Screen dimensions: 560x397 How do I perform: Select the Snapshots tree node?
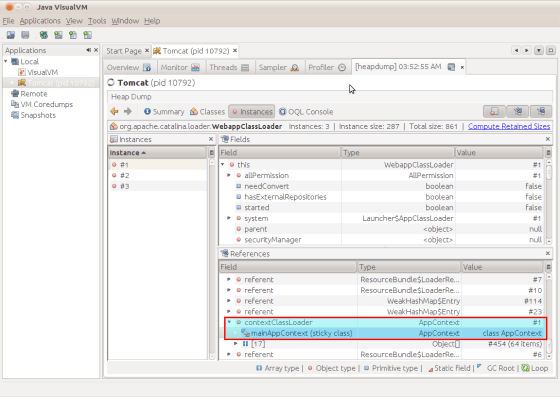[34, 115]
